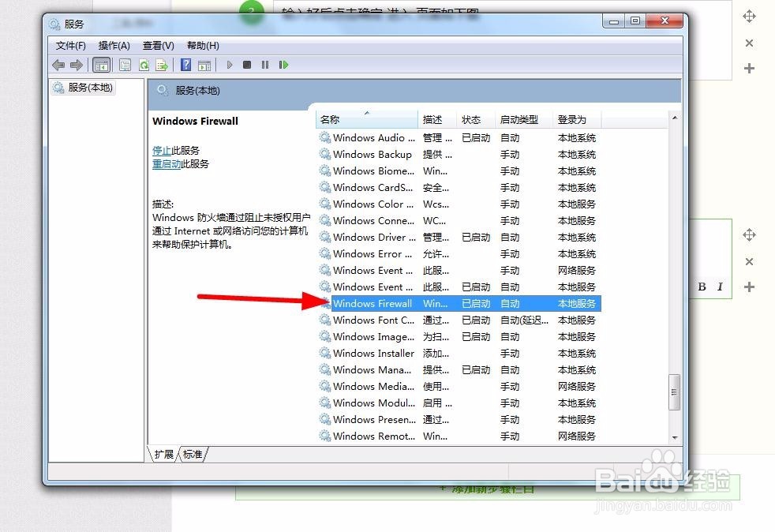Select the Windows Image... service row
This screenshot has width=775, height=532.
[x=459, y=337]
